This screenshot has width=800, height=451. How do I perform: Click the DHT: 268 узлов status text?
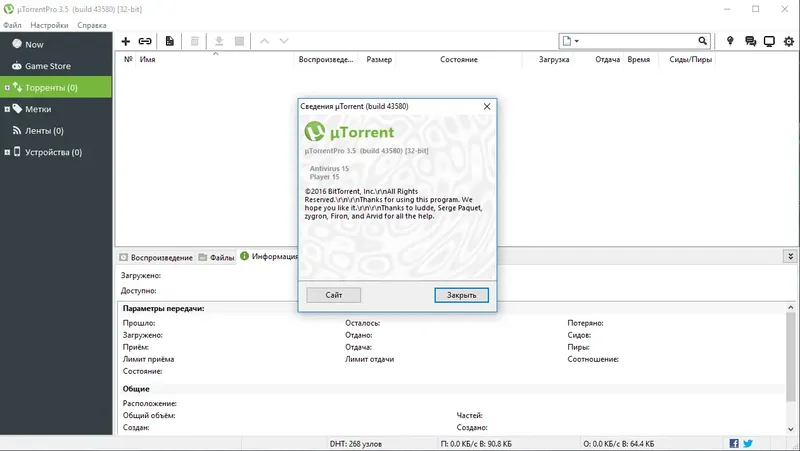[x=356, y=444]
